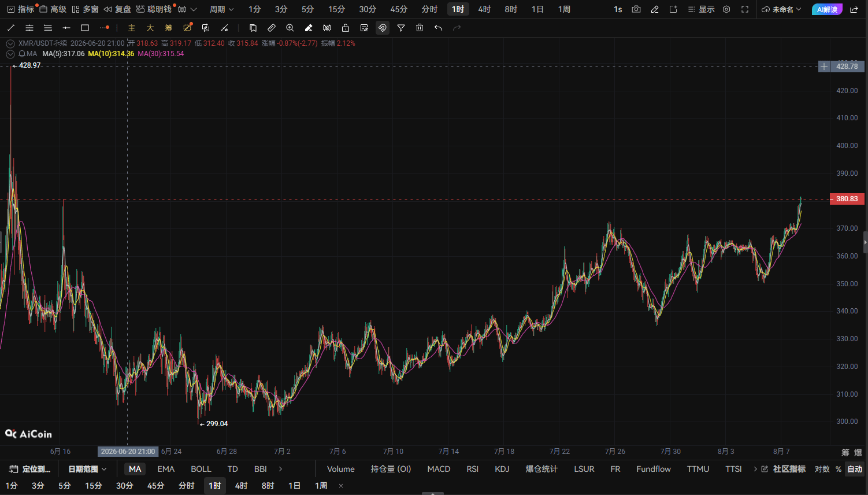Viewport: 868px width, 495px height.
Task: Select the 1周 timeframe in top bar
Action: [x=564, y=9]
